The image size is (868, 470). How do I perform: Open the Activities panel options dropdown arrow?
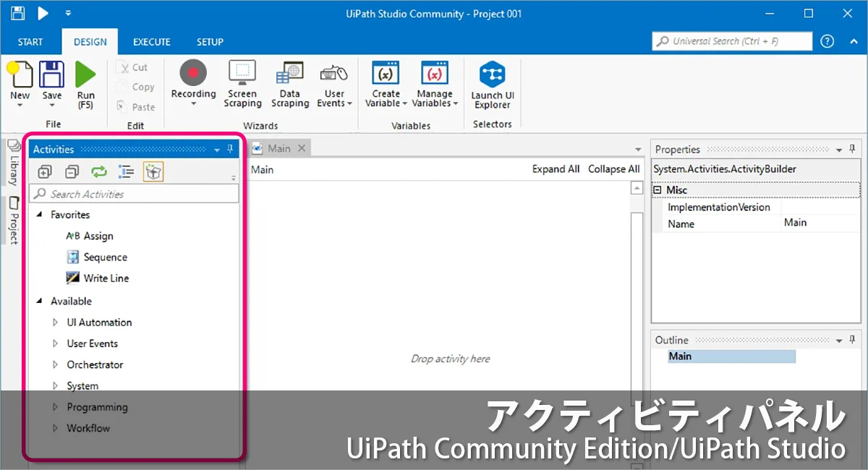click(x=217, y=150)
